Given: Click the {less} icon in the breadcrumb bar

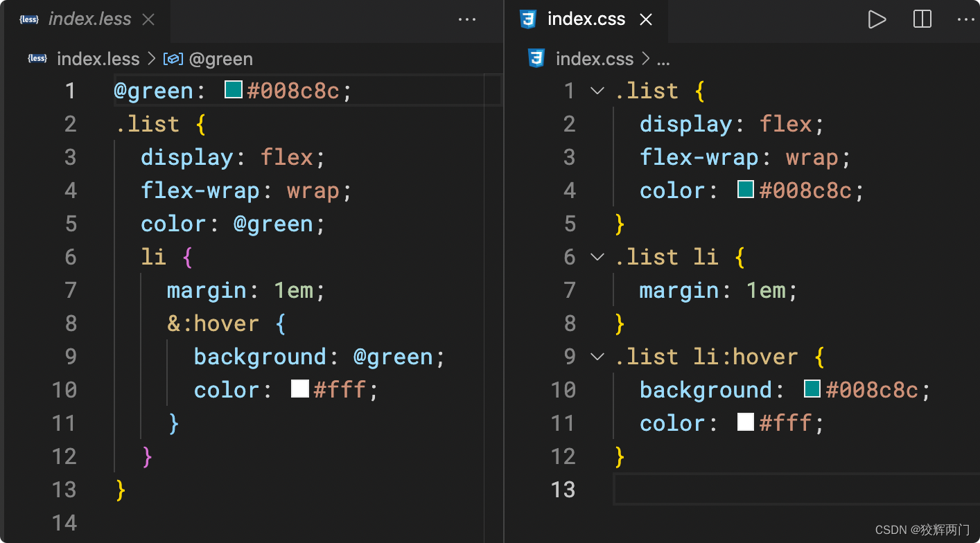Looking at the screenshot, I should 37,58.
